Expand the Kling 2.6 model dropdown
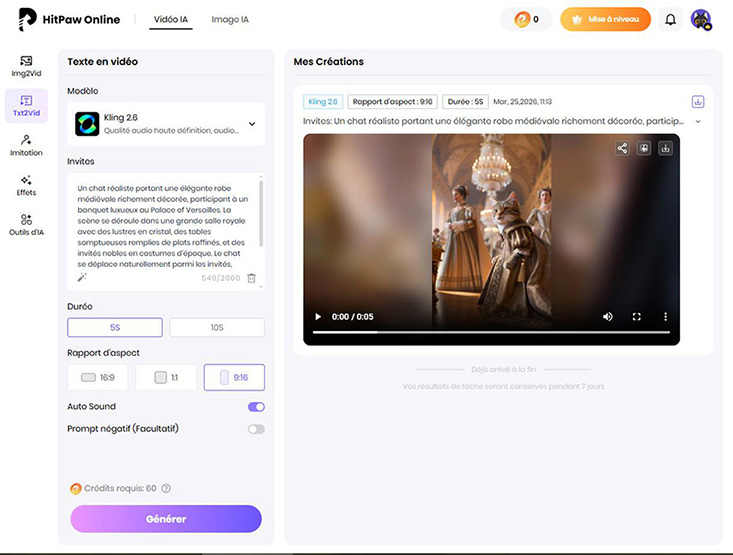The height and width of the screenshot is (555, 733). (252, 124)
